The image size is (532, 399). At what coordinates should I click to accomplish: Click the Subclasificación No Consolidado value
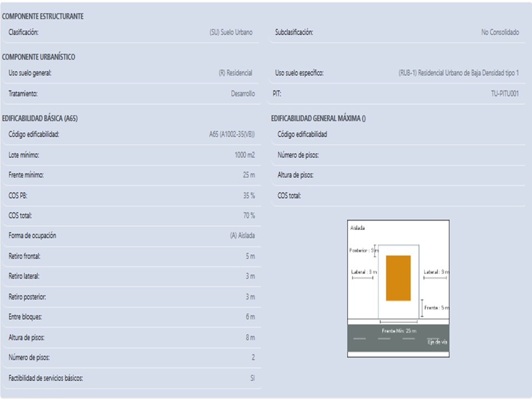tap(500, 32)
